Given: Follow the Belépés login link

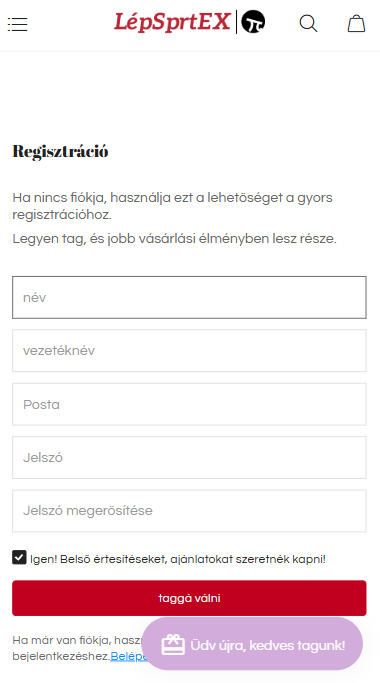Looking at the screenshot, I should point(127,656).
